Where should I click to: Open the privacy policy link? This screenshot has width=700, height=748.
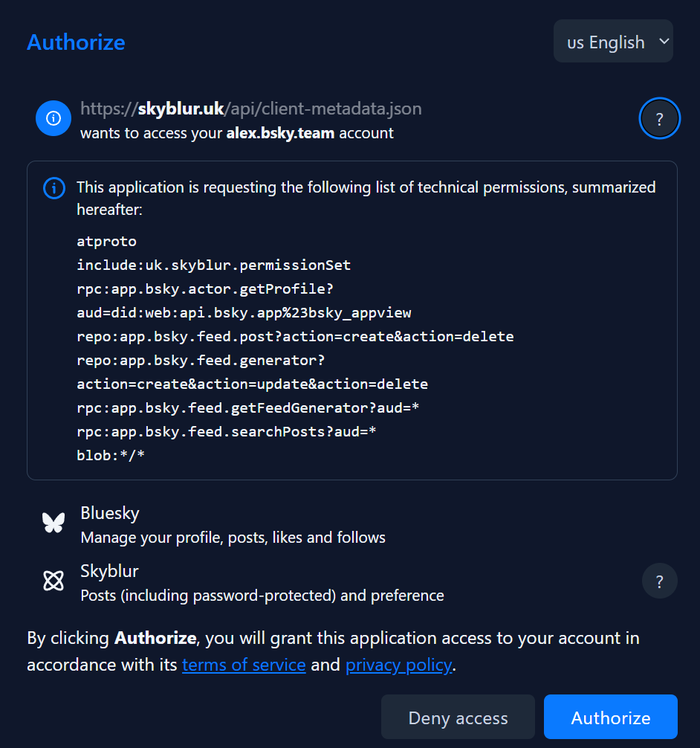point(398,664)
